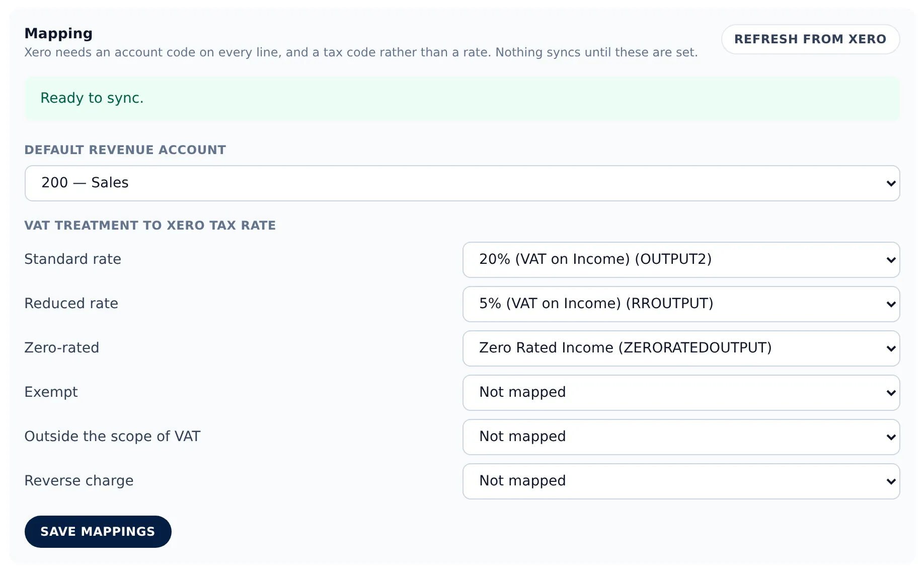Click the 'Reduced rate' label
The height and width of the screenshot is (572, 924).
tap(71, 303)
